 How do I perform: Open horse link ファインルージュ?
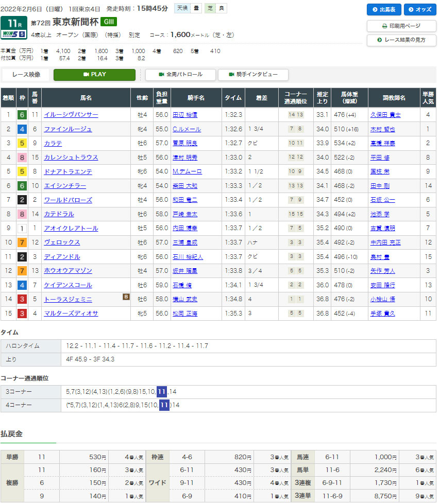point(68,129)
